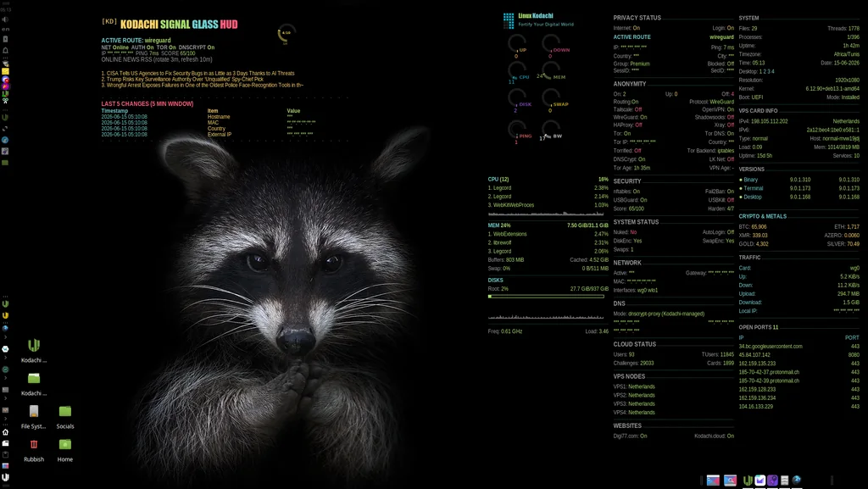This screenshot has height=489, width=868.
Task: Open the purple key app icon in dock
Action: (772, 481)
